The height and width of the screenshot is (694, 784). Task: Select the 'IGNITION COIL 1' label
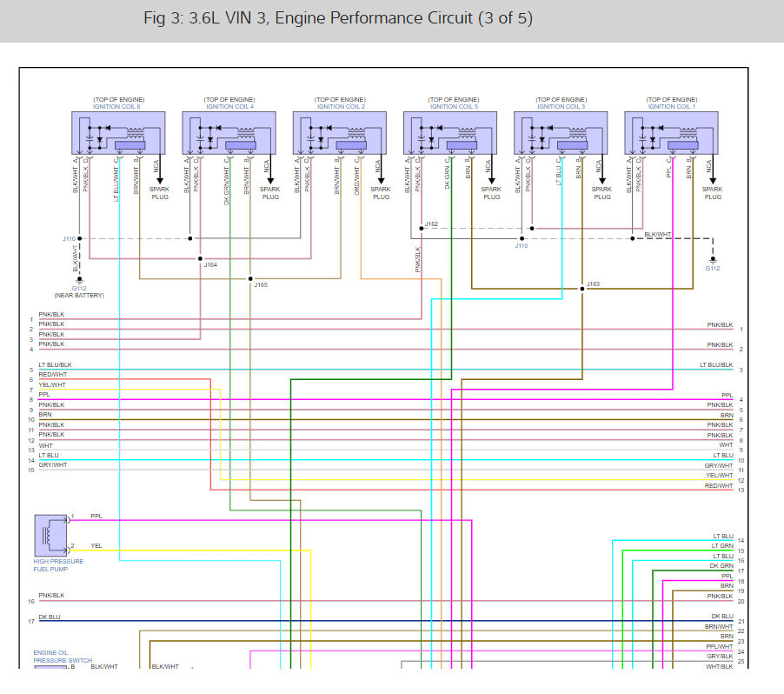pos(672,107)
